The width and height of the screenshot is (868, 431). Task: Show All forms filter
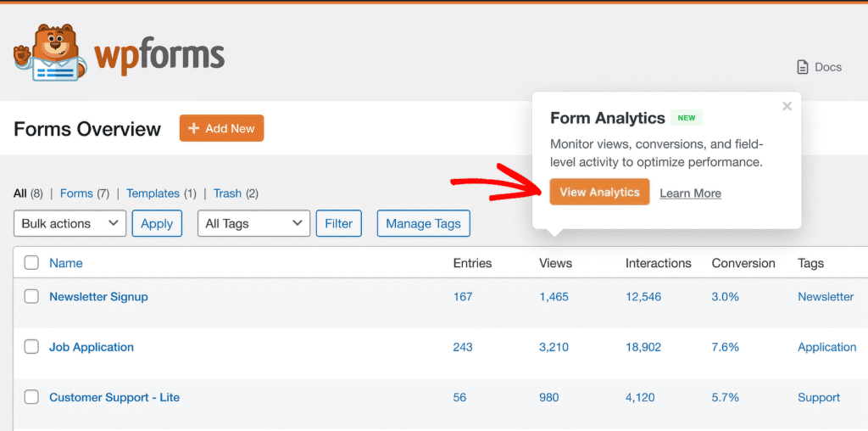[x=20, y=193]
